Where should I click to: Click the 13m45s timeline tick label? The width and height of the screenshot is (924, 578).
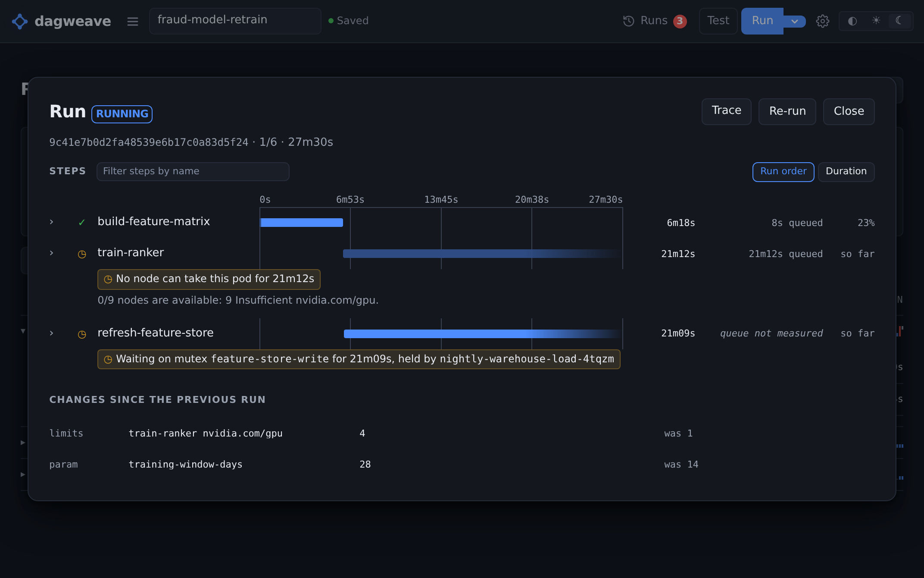[x=441, y=200]
